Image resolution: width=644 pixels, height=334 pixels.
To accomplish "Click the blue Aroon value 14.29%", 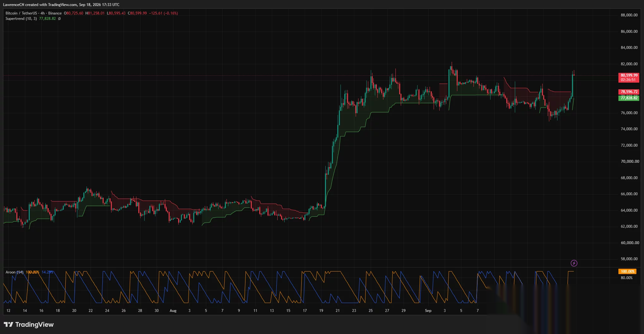I will pos(47,272).
